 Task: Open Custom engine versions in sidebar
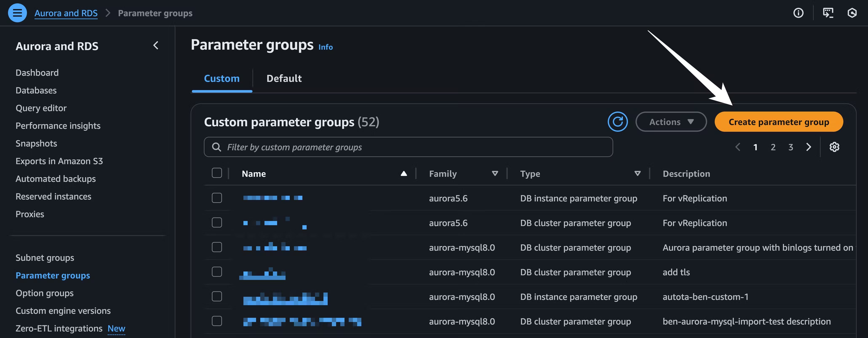(x=63, y=311)
